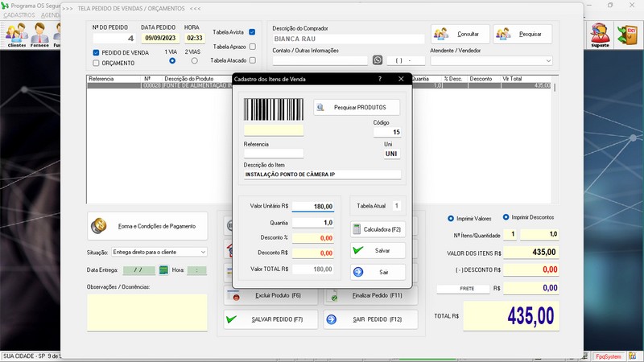This screenshot has width=644, height=362.
Task: Click Data Entrega date field
Action: (x=139, y=270)
